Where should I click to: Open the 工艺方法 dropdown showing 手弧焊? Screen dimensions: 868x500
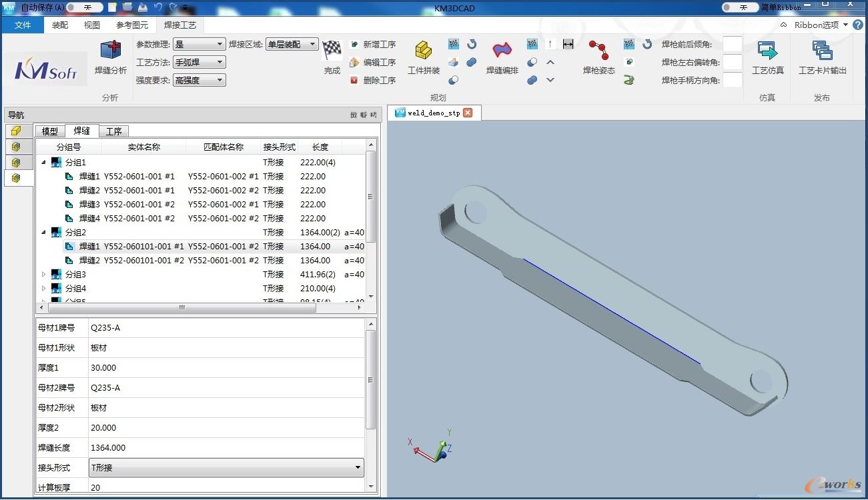[x=199, y=62]
